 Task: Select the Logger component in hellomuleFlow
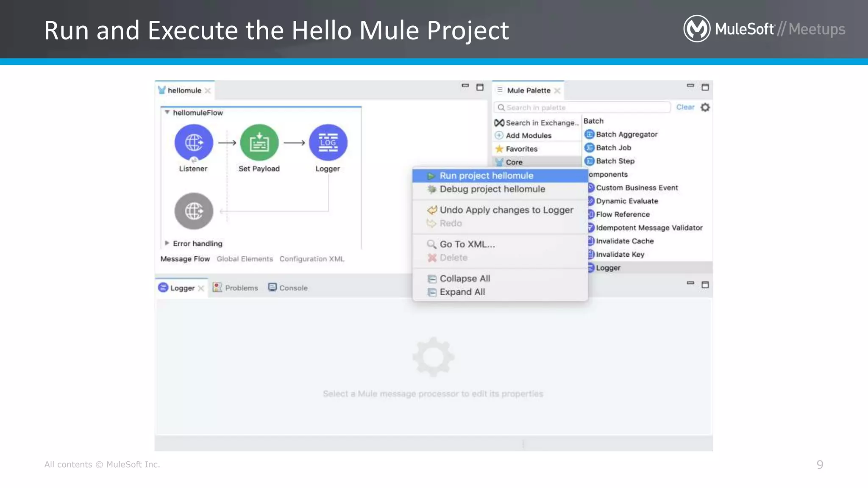[x=328, y=142]
